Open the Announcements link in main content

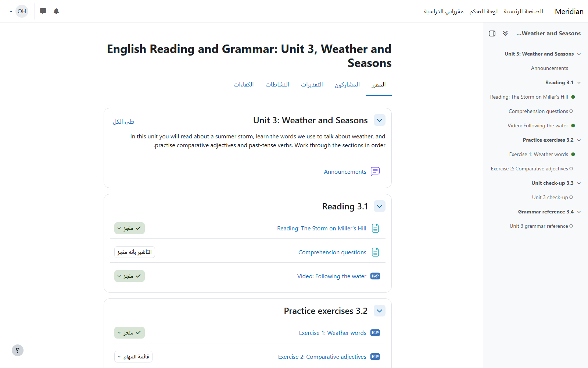click(345, 171)
